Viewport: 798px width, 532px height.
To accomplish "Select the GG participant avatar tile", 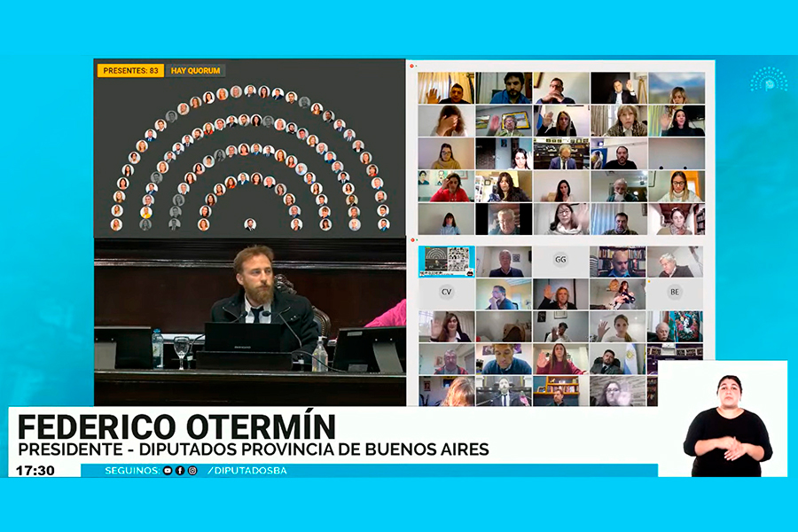I will 560,261.
